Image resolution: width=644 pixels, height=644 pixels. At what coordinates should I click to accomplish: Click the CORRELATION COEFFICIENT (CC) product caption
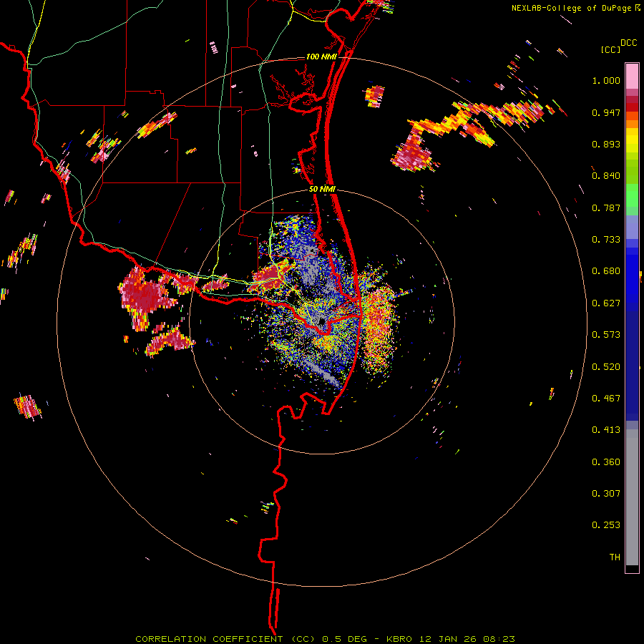[225, 639]
